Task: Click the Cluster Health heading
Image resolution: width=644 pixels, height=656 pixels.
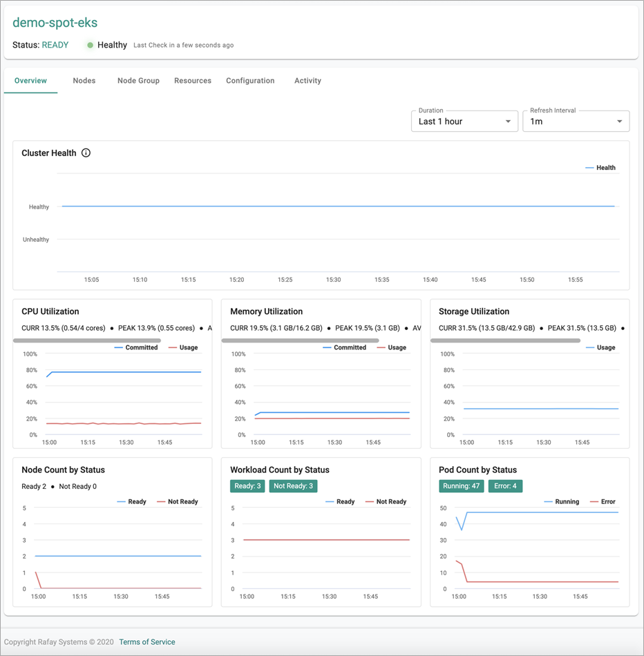Action: coord(49,153)
